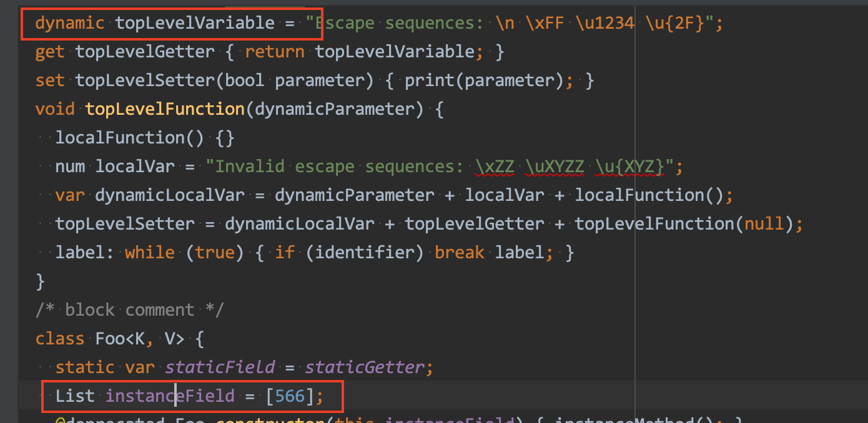
Task: Click the 'set' keyword
Action: (50, 80)
